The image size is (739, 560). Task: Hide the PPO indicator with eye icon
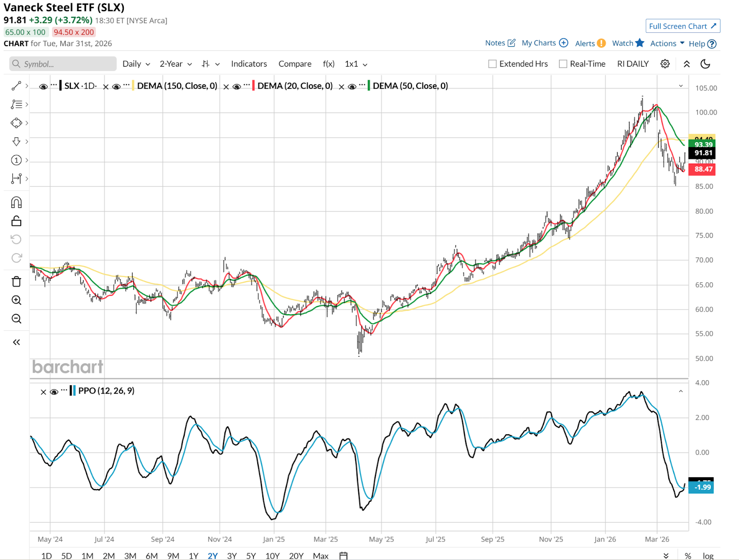(54, 392)
